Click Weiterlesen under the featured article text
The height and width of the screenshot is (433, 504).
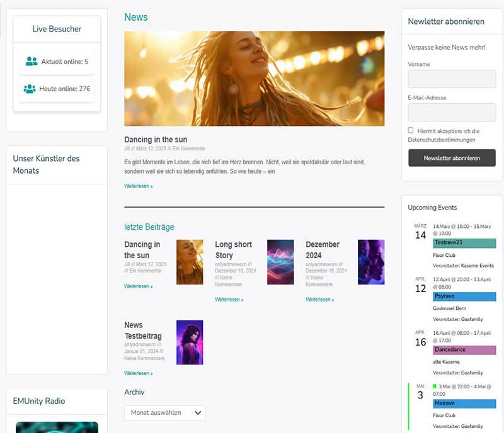139,186
